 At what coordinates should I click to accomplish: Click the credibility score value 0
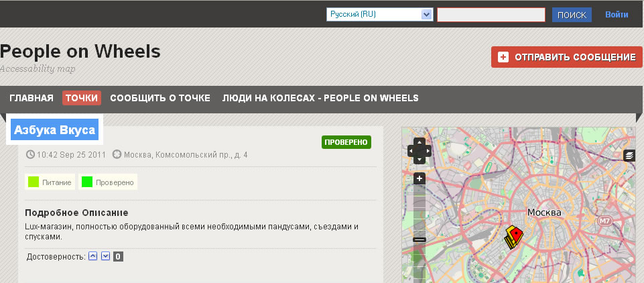coord(118,257)
